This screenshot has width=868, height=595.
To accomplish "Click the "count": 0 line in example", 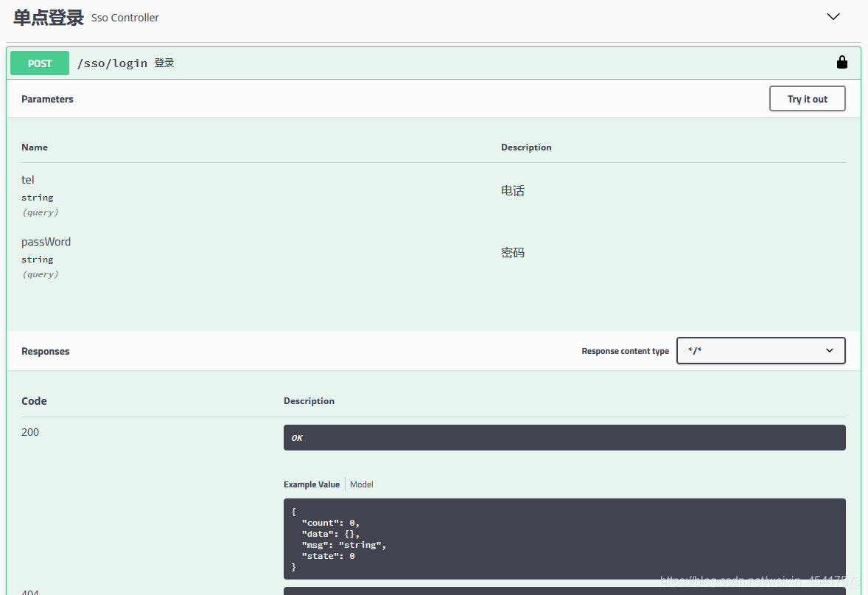I will click(331, 523).
